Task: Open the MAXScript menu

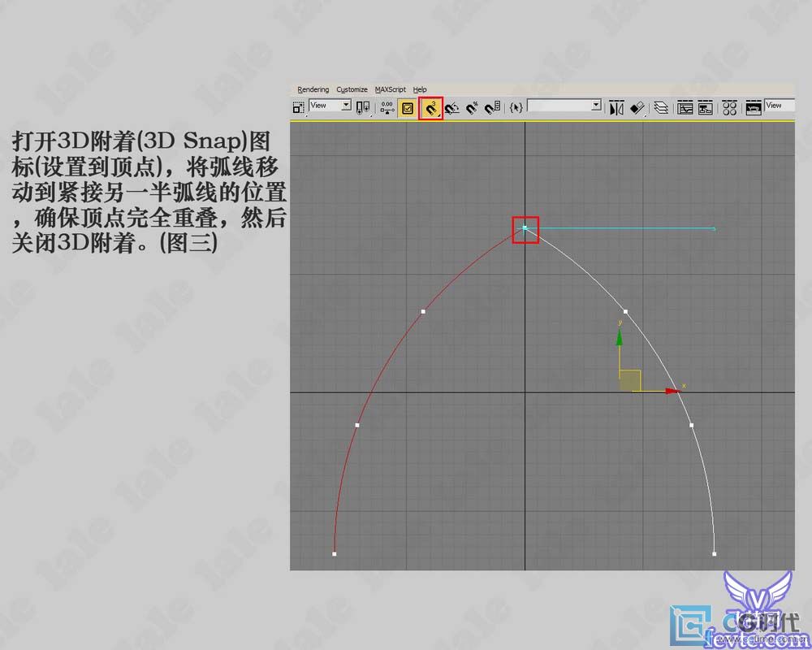Action: click(x=391, y=89)
